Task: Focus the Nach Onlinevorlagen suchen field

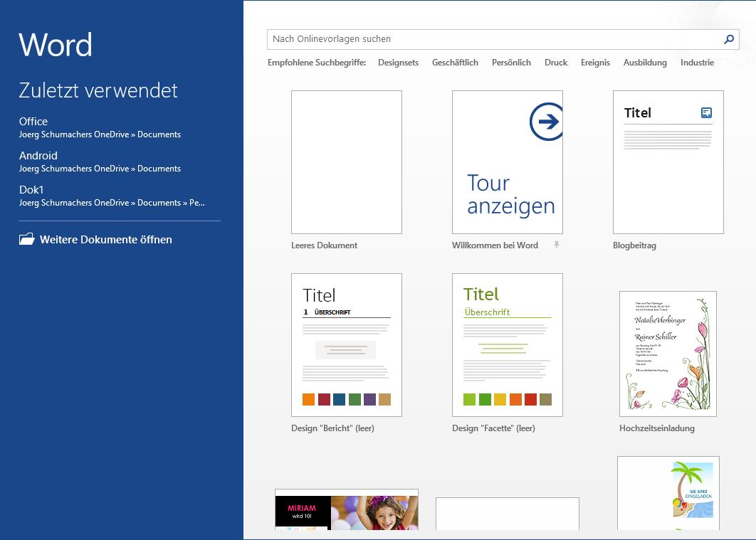Action: [x=503, y=39]
